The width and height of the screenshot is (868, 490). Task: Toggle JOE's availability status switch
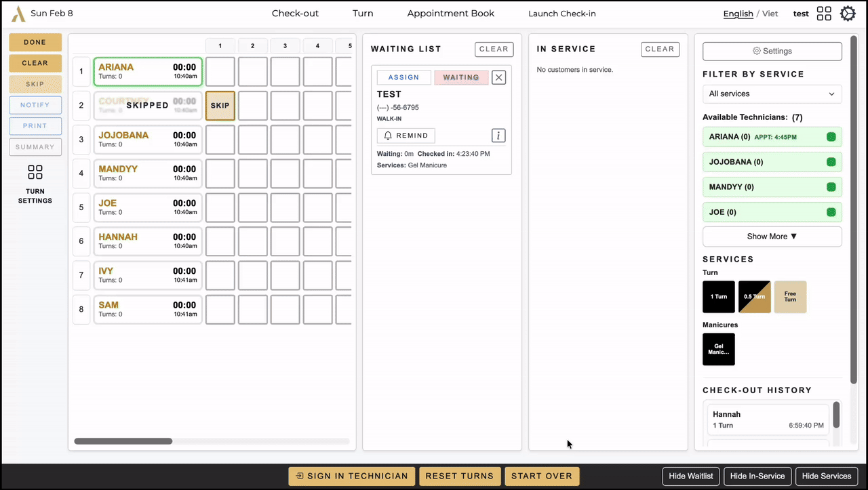tap(831, 212)
